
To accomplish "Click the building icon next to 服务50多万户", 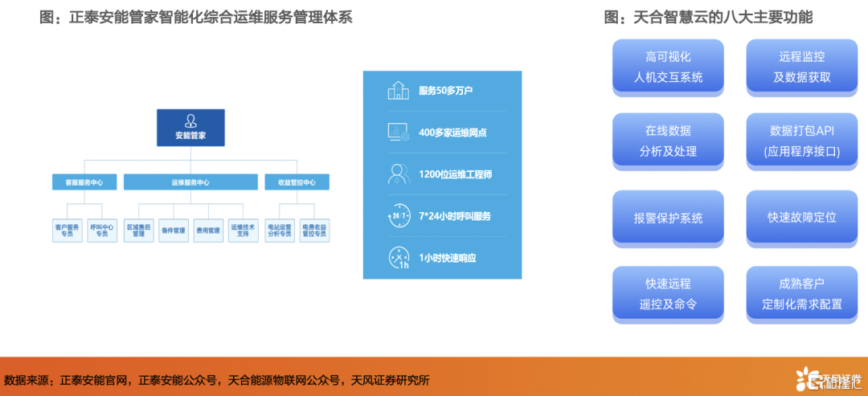I will click(398, 90).
